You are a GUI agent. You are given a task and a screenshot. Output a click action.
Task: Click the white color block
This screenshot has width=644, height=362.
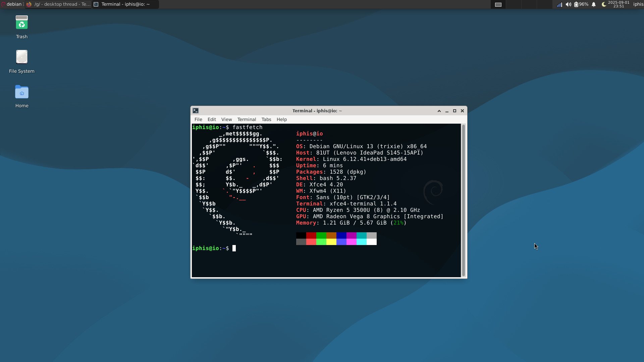tap(372, 242)
